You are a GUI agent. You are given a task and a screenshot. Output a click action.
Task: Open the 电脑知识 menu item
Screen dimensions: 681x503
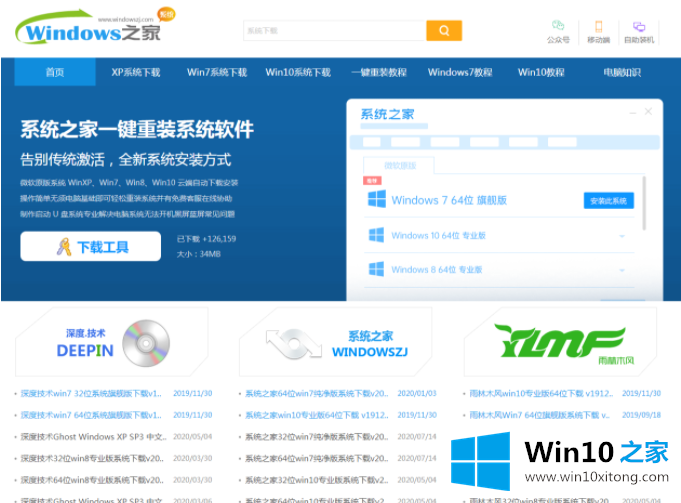[x=622, y=72]
